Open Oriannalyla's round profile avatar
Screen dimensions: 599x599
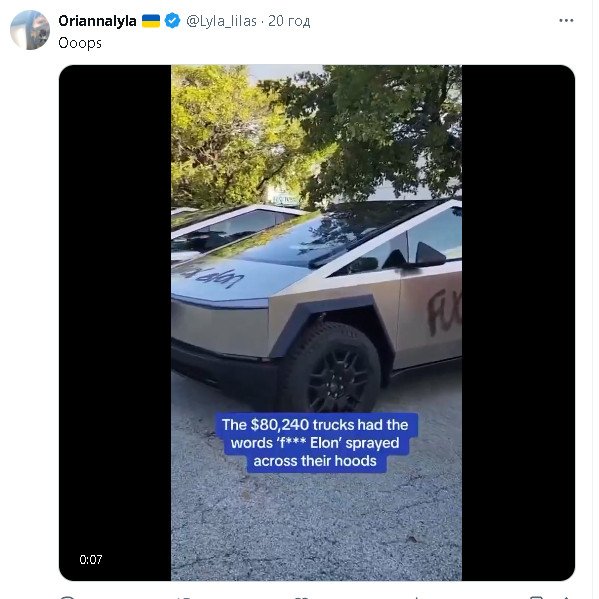30,30
